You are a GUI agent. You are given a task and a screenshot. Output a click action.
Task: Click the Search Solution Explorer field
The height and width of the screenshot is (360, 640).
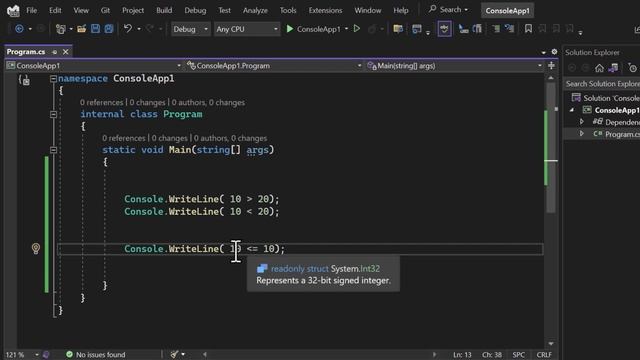click(602, 84)
